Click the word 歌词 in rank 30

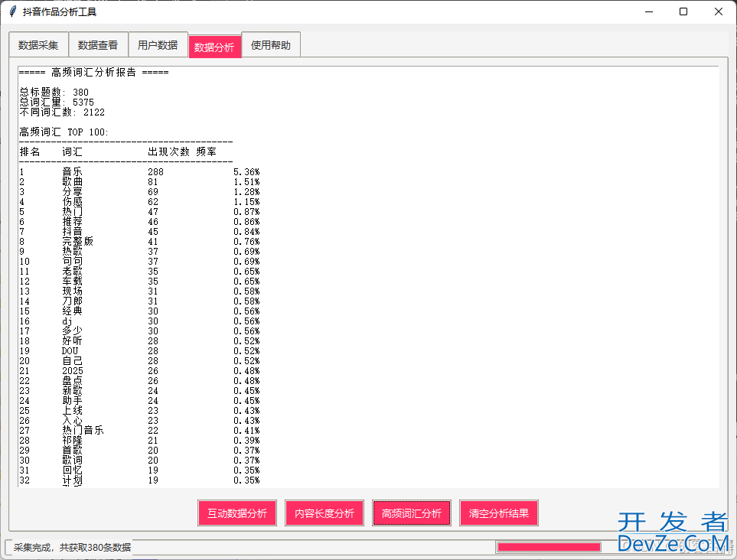[x=73, y=461]
